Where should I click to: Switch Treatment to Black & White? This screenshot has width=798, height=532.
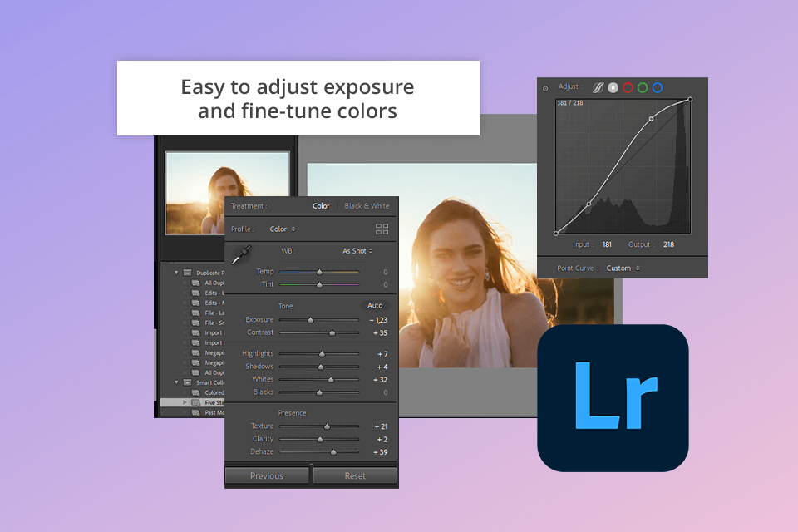[367, 206]
